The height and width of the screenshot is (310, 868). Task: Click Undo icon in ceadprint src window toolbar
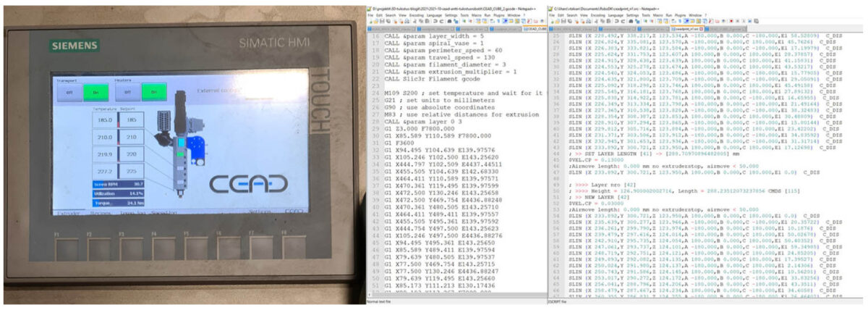(x=616, y=21)
